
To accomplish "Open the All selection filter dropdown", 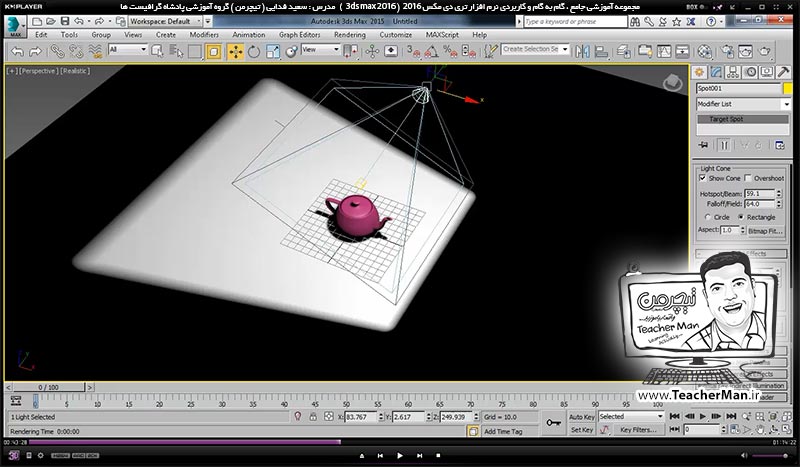I will coord(128,50).
